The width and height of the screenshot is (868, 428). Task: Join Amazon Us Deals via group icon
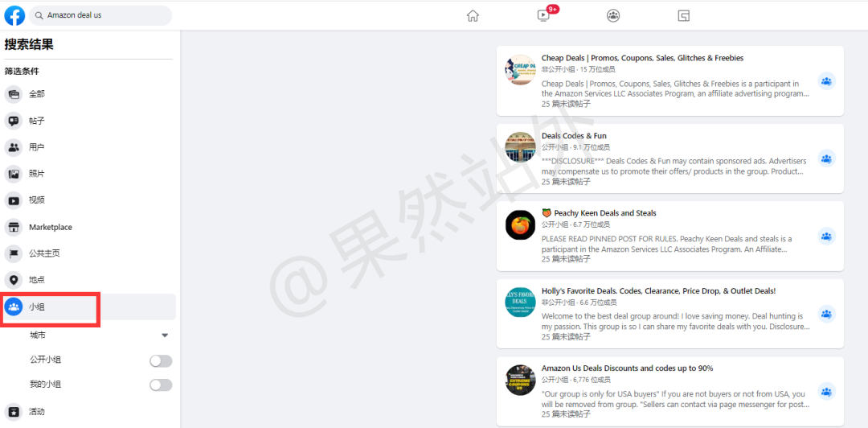pos(826,392)
